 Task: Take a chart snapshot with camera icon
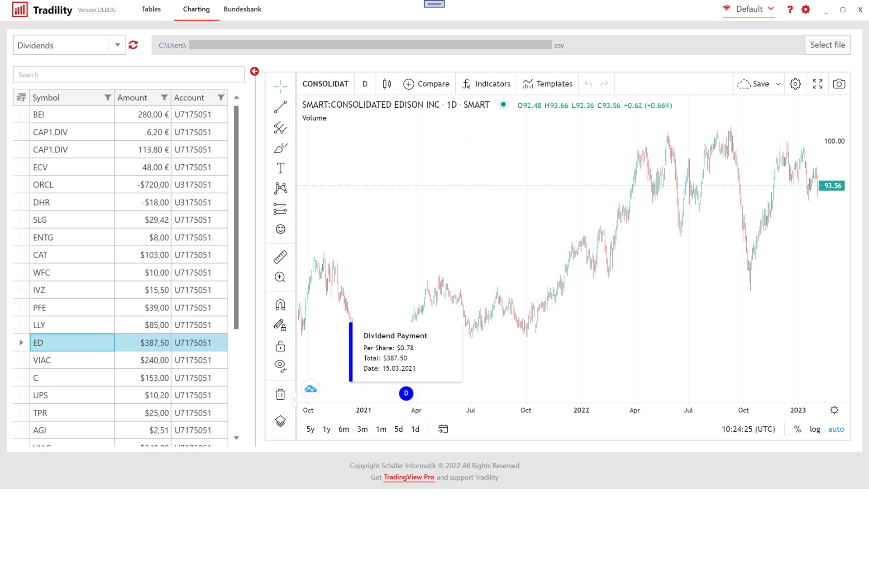(x=839, y=84)
